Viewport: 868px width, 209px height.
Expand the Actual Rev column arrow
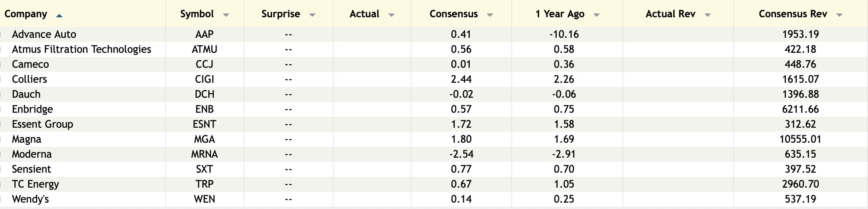[x=707, y=15]
